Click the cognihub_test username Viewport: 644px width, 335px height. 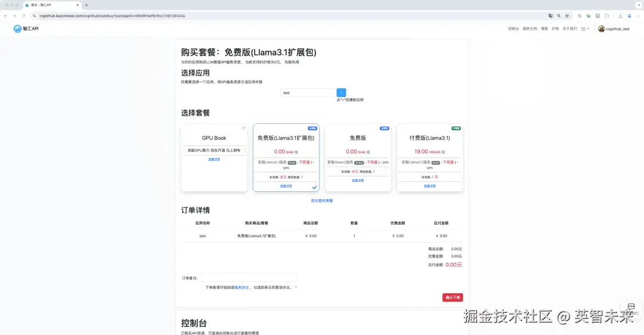(x=617, y=29)
